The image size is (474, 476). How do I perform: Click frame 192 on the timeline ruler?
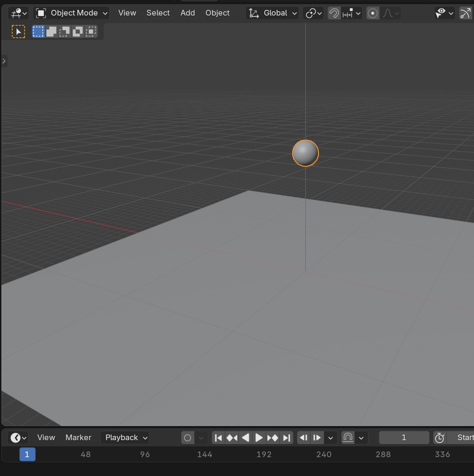pos(264,454)
